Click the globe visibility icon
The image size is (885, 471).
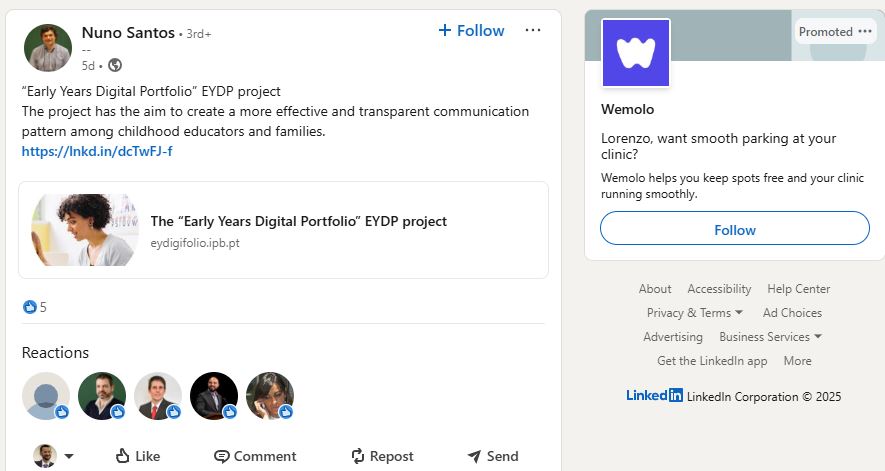click(x=115, y=66)
